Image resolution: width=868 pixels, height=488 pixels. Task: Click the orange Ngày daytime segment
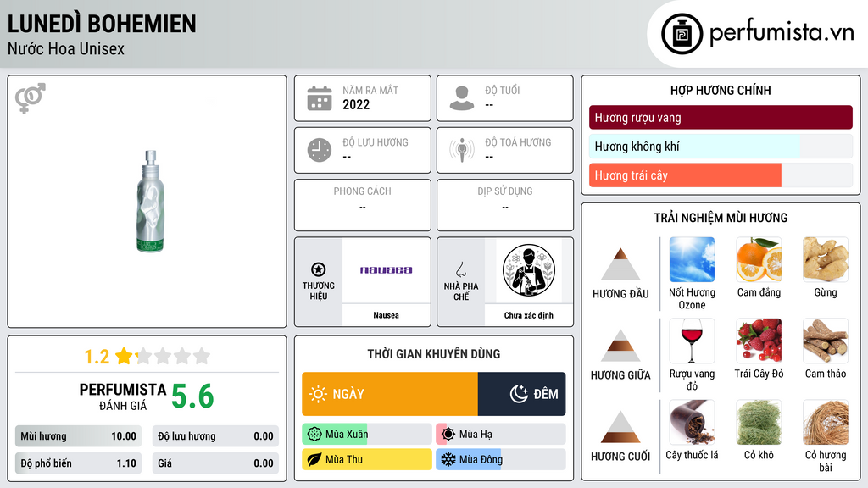coord(390,394)
